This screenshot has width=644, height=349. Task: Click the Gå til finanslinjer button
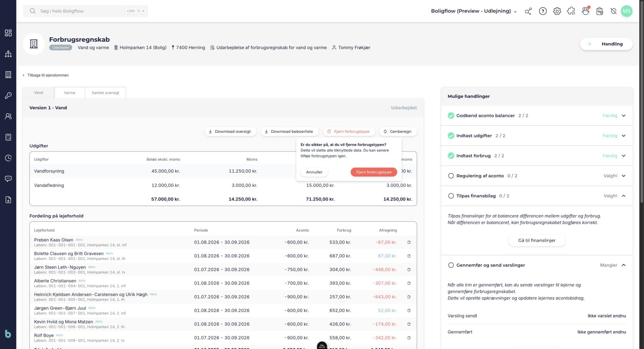536,240
